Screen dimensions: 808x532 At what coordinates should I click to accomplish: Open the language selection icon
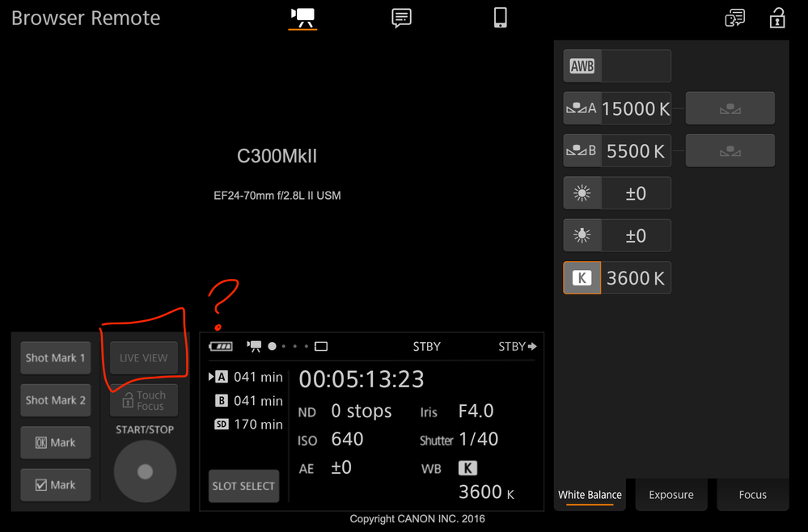click(x=734, y=18)
